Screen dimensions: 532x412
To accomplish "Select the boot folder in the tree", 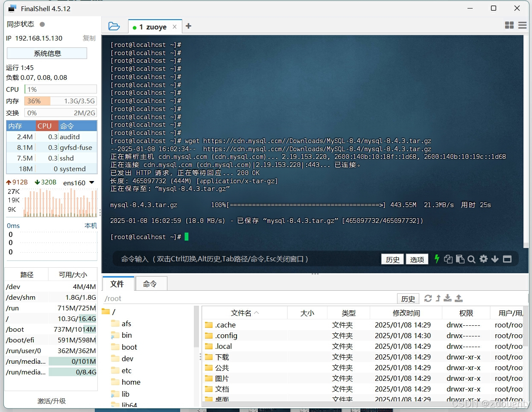I will pos(124,347).
